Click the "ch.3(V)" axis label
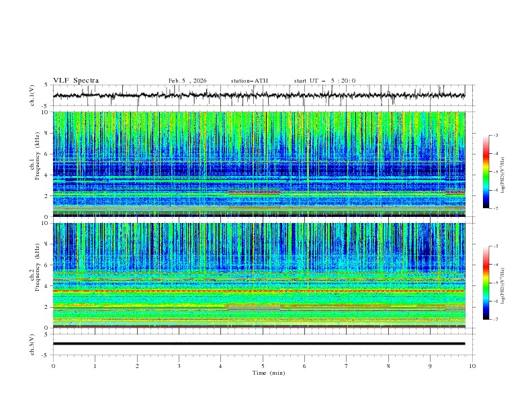532x411 pixels. tap(32, 345)
